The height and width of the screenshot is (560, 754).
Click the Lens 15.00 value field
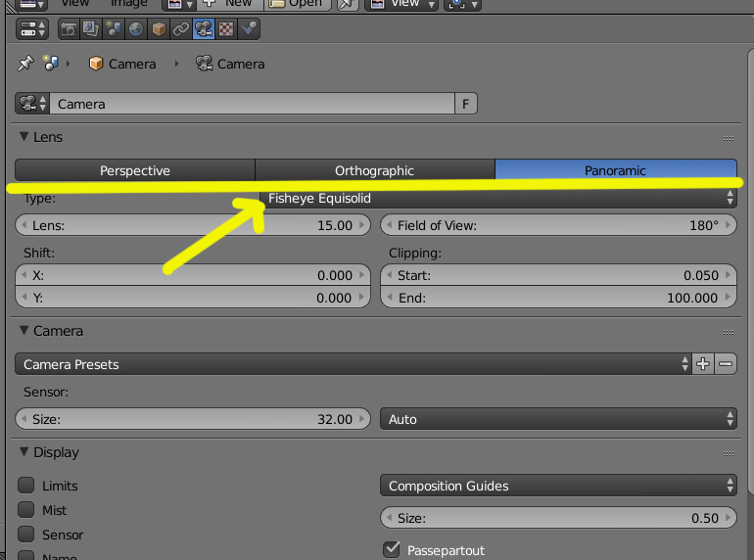[x=193, y=225]
